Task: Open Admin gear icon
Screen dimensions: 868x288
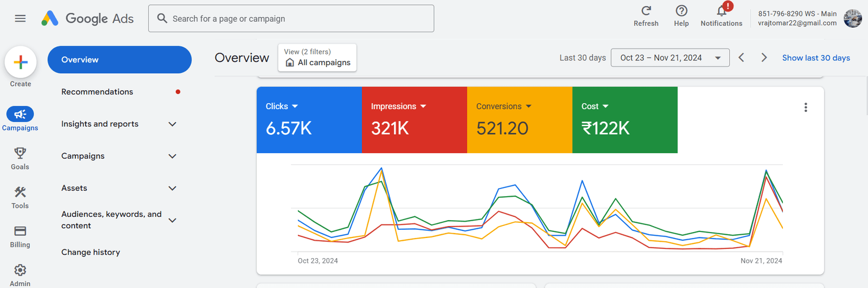Action: coord(20,271)
